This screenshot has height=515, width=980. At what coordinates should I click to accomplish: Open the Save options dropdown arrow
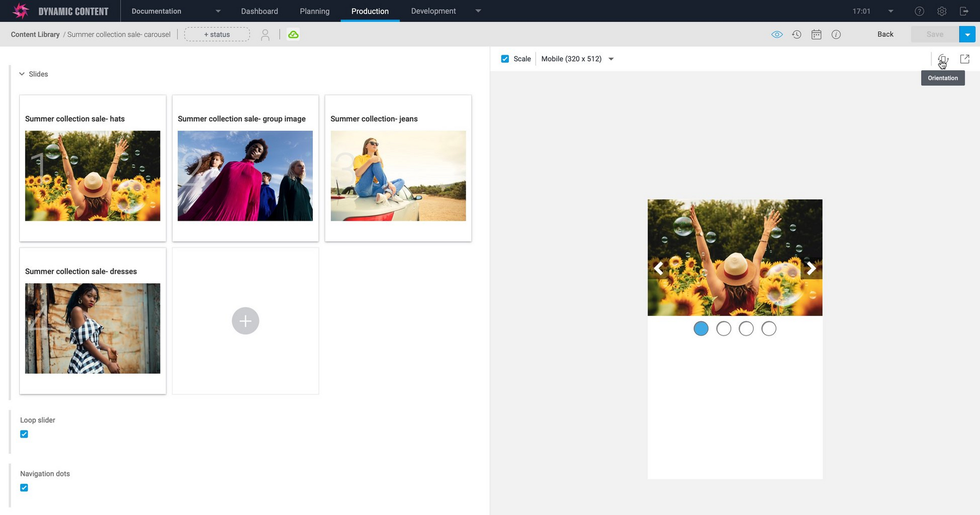(967, 34)
